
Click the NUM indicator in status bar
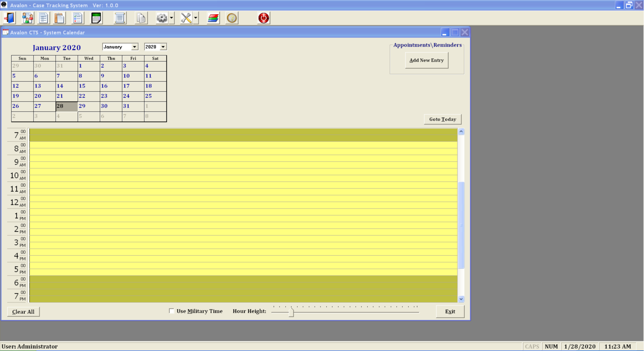pos(551,346)
